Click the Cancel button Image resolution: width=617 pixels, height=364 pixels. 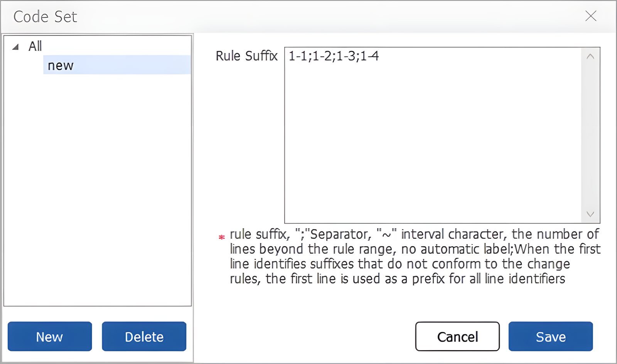[457, 337]
